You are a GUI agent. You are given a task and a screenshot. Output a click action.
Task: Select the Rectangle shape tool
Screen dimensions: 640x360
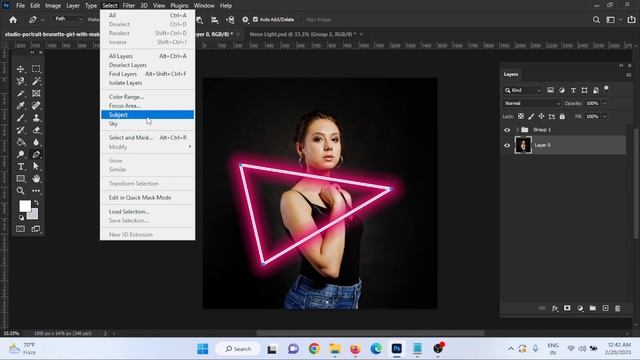[20, 179]
